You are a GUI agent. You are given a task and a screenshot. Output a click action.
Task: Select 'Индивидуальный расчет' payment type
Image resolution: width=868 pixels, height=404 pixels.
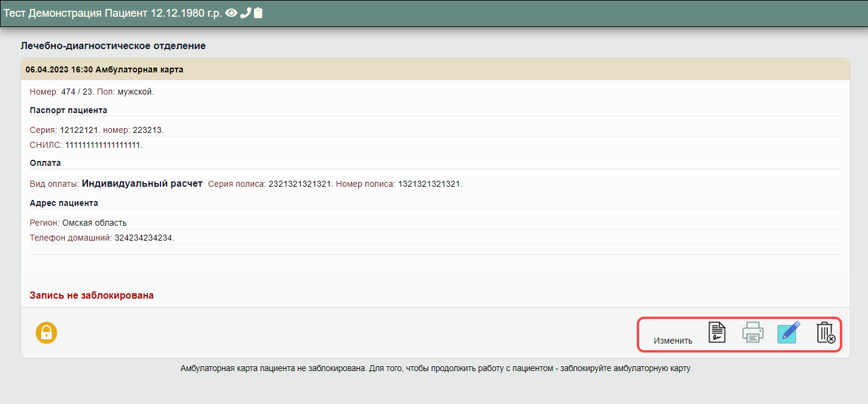(x=142, y=183)
